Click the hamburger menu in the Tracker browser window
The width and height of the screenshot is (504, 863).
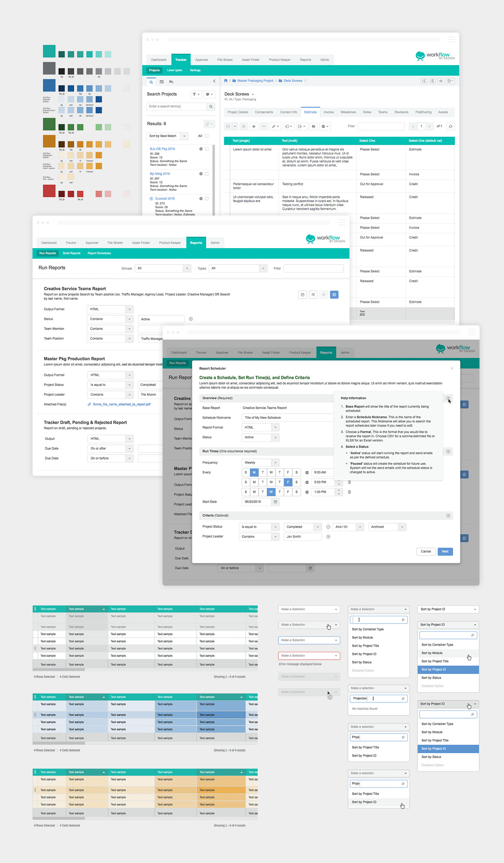(451, 39)
